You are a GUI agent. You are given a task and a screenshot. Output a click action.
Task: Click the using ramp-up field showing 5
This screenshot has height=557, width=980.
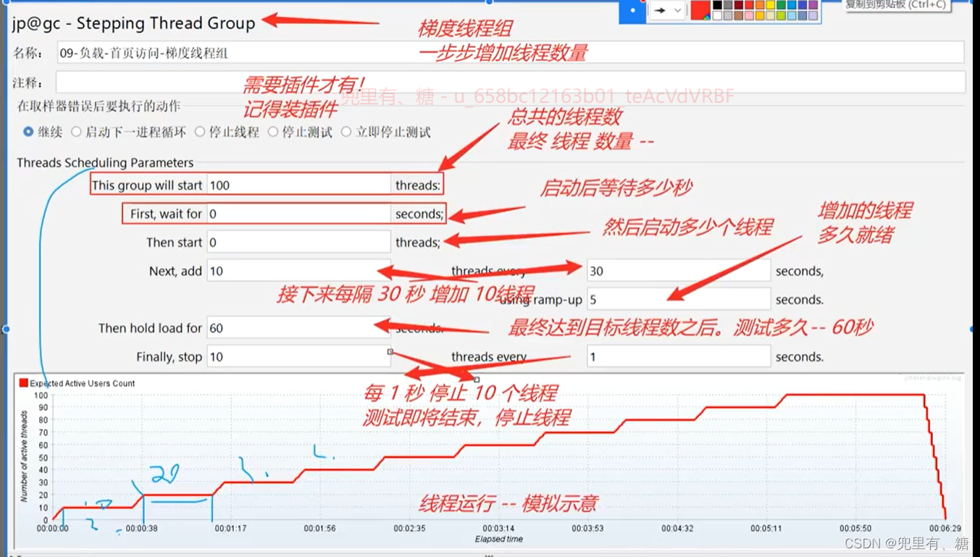click(679, 299)
